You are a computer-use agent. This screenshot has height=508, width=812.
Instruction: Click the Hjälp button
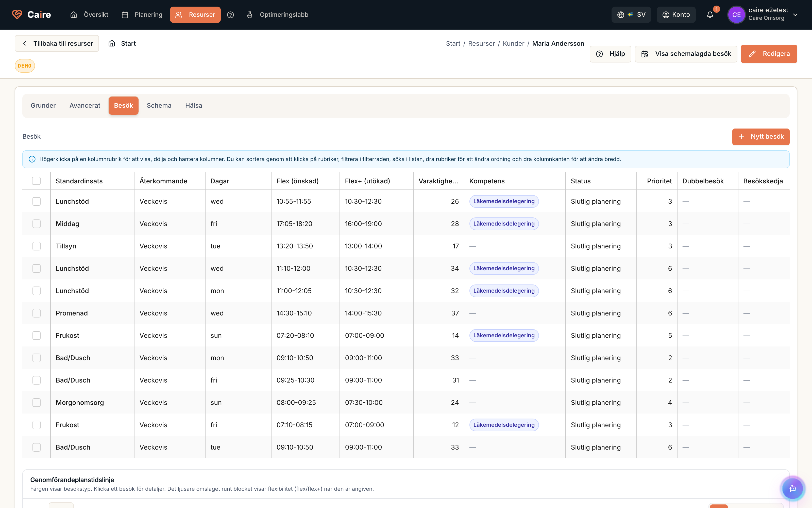tap(610, 54)
